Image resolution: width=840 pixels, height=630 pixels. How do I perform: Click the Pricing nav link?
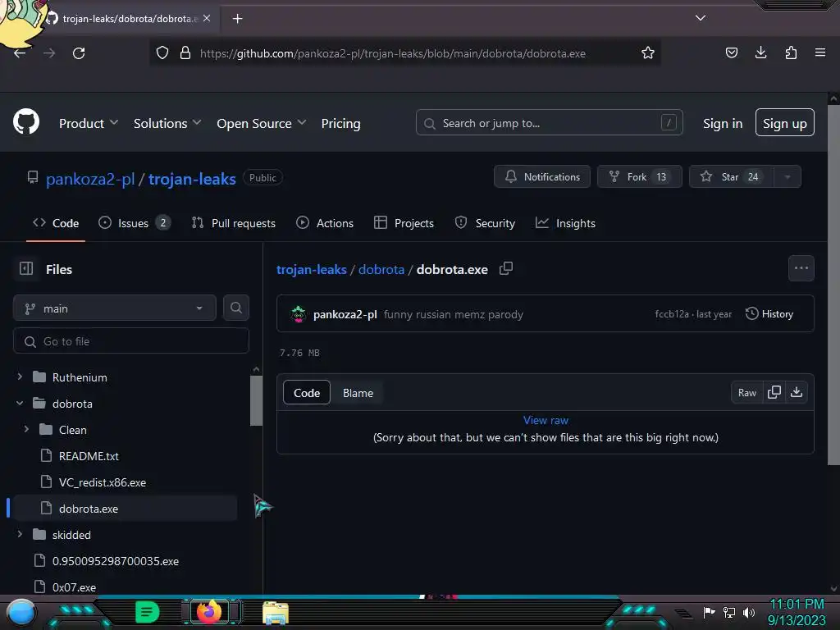point(340,123)
